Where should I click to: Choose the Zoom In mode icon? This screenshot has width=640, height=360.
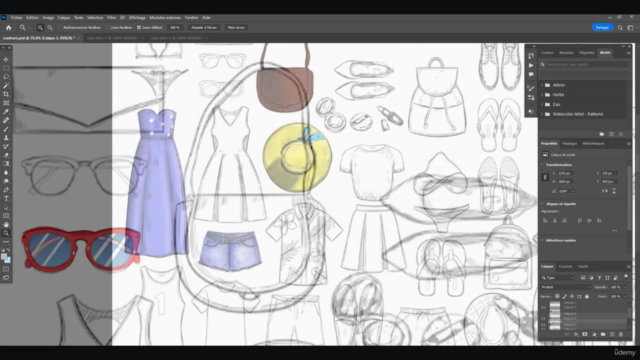click(40, 27)
